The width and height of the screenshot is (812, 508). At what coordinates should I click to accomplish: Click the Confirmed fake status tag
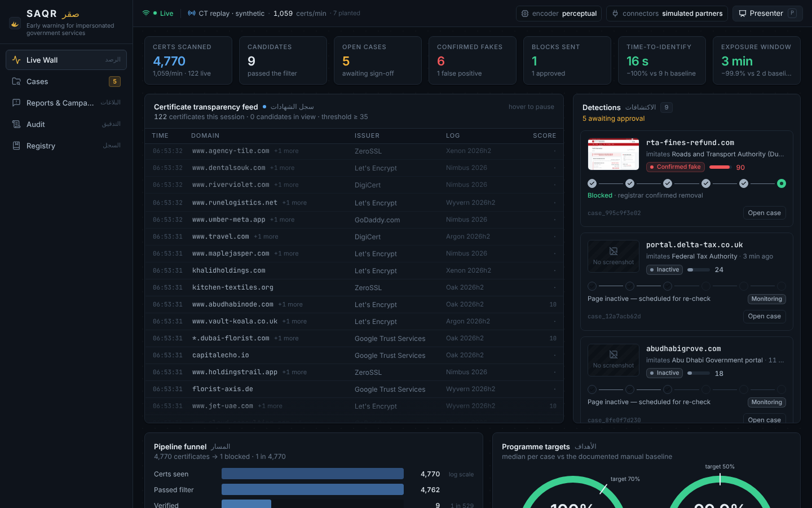point(676,167)
